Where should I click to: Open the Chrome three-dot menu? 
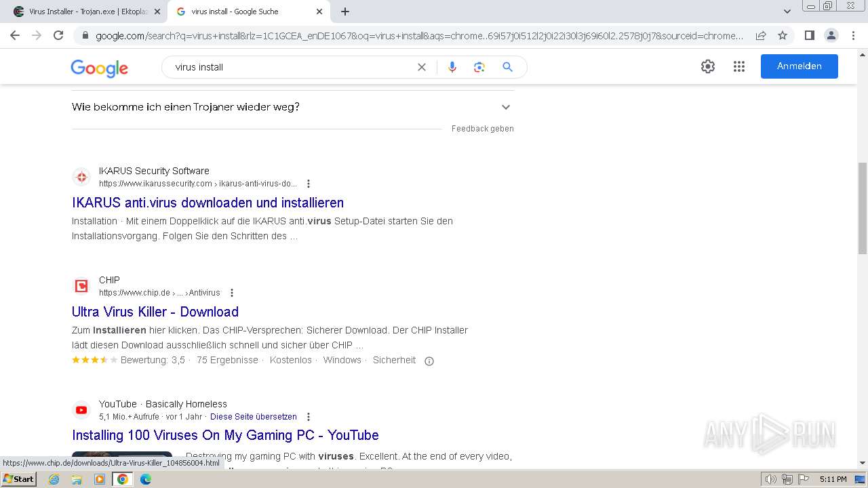click(853, 35)
